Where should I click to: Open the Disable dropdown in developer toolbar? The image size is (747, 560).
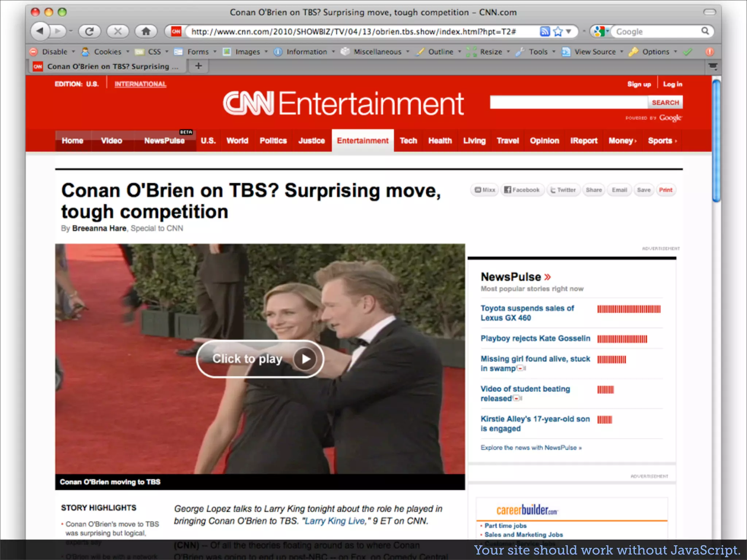[x=54, y=52]
